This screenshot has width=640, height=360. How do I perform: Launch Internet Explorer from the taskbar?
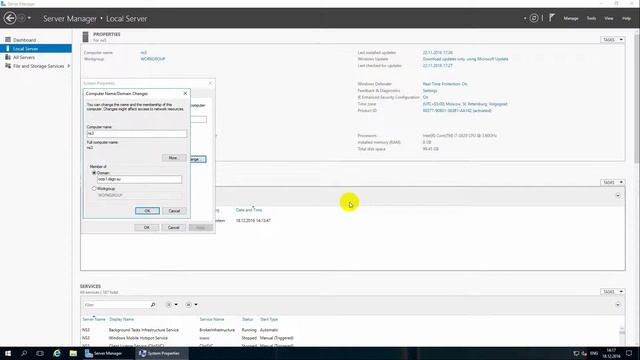pyautogui.click(x=57, y=353)
